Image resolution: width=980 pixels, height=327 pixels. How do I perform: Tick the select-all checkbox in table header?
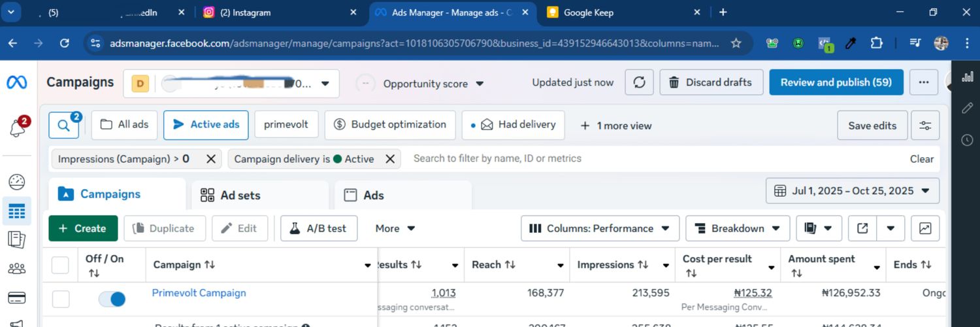click(x=60, y=265)
